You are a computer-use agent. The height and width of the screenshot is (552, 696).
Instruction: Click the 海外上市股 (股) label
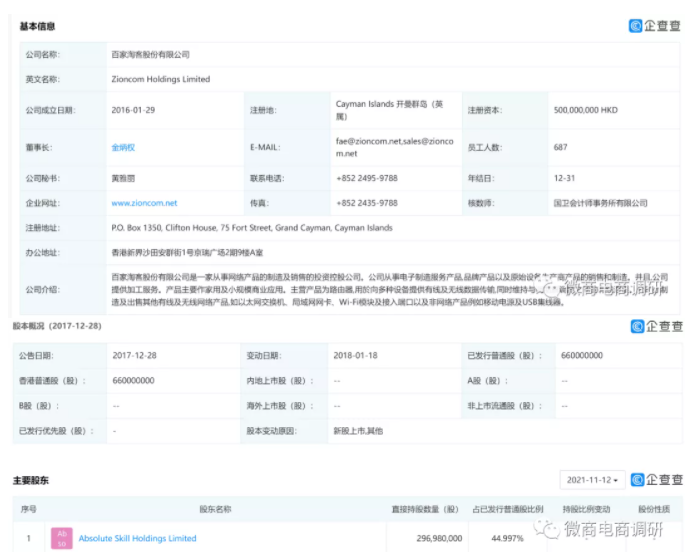tap(280, 406)
